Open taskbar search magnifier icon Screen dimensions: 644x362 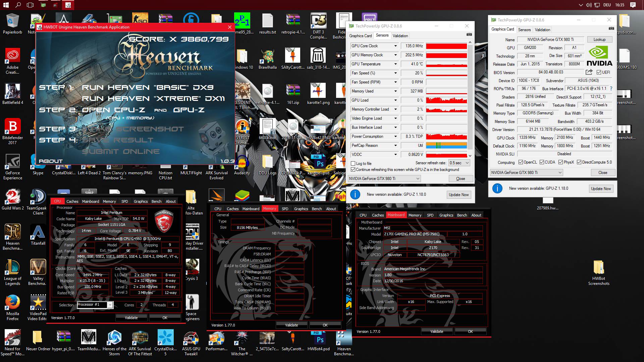[x=18, y=5]
